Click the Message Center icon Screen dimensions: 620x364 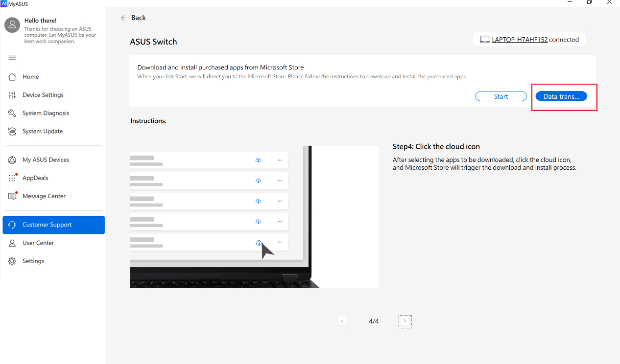click(x=13, y=196)
